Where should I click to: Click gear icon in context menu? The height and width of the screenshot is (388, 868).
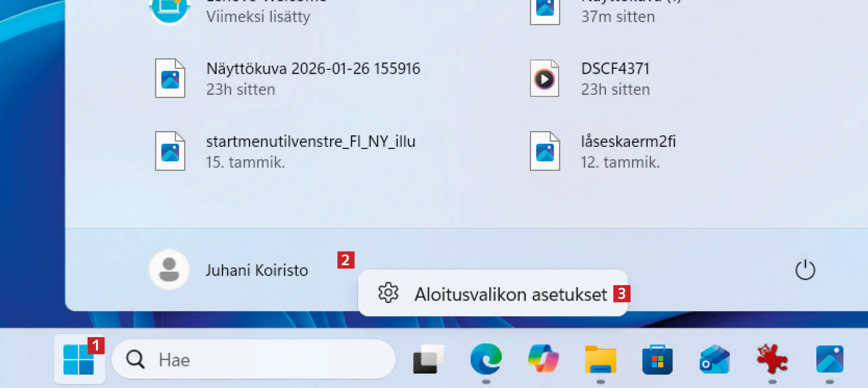pyautogui.click(x=388, y=293)
